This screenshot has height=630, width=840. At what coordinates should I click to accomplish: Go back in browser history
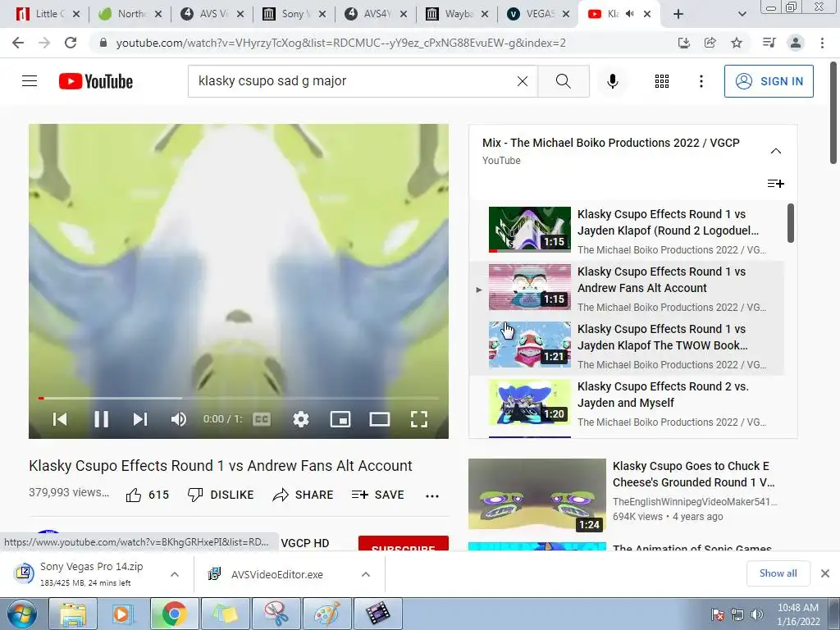click(18, 43)
